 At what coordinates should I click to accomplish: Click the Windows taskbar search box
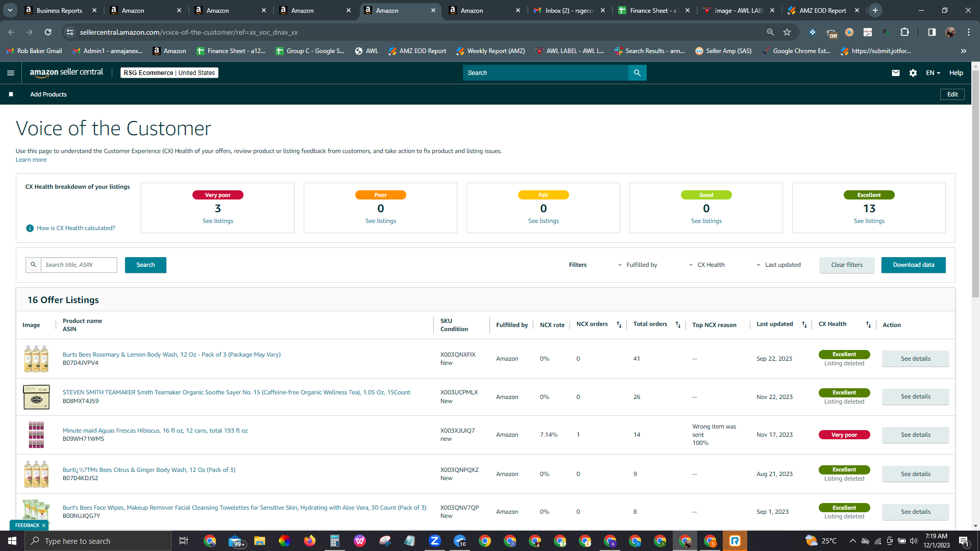(x=98, y=541)
